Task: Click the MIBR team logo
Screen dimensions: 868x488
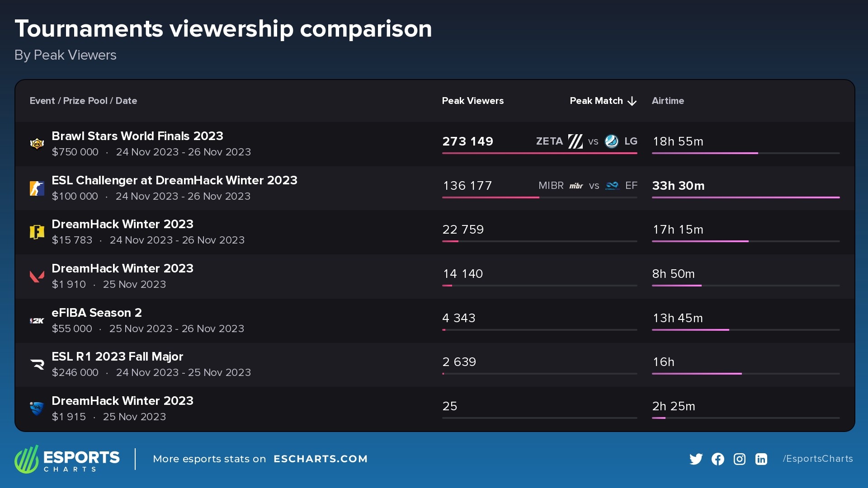Action: pos(576,186)
